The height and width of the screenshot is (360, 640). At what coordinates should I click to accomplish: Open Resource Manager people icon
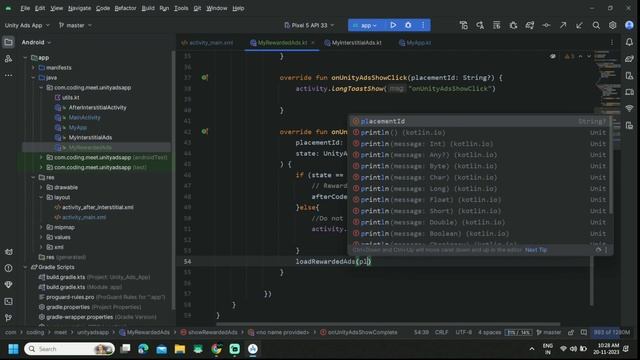click(x=8, y=59)
